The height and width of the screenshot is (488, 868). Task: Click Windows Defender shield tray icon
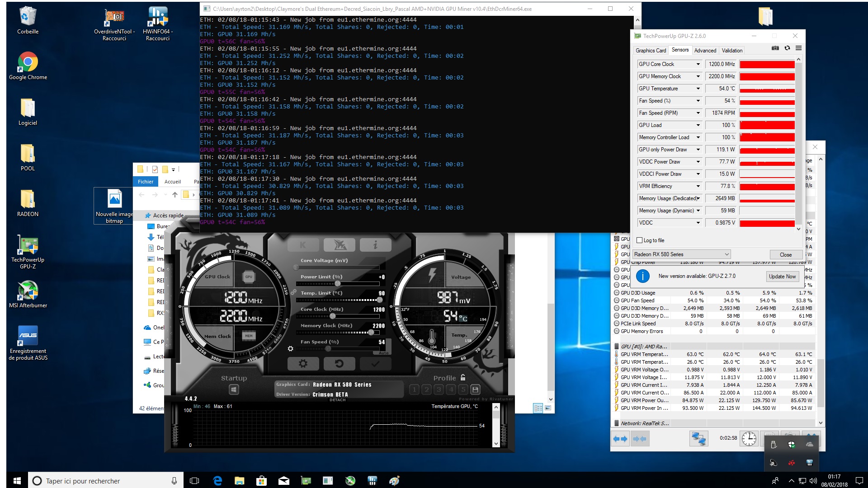791,445
